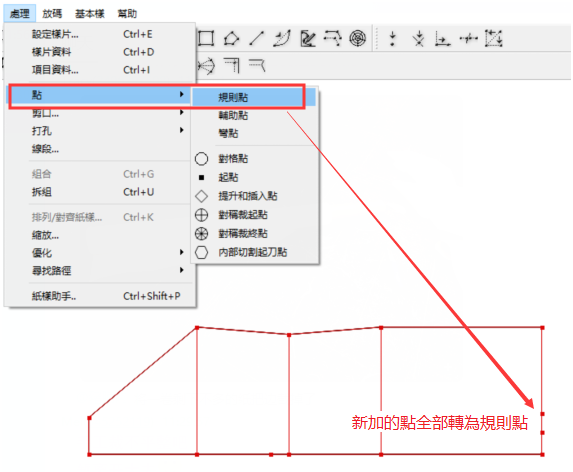The width and height of the screenshot is (573, 472).
Task: Click the diagonal-crossed rectangle icon in toolbar
Action: (494, 38)
